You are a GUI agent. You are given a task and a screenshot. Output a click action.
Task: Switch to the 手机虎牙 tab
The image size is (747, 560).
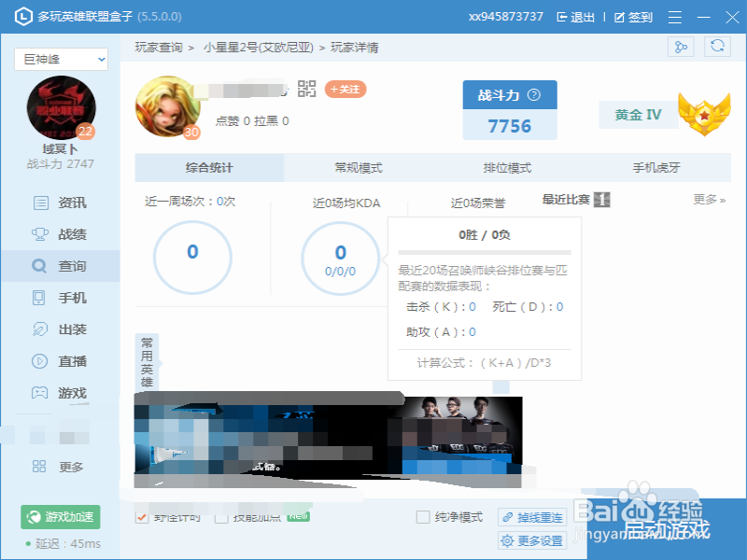pos(656,168)
